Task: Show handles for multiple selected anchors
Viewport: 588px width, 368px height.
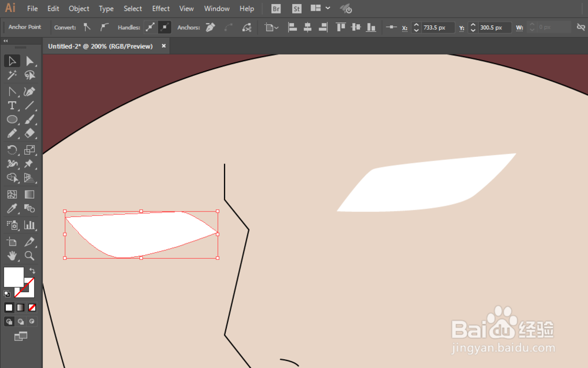Action: pos(151,28)
